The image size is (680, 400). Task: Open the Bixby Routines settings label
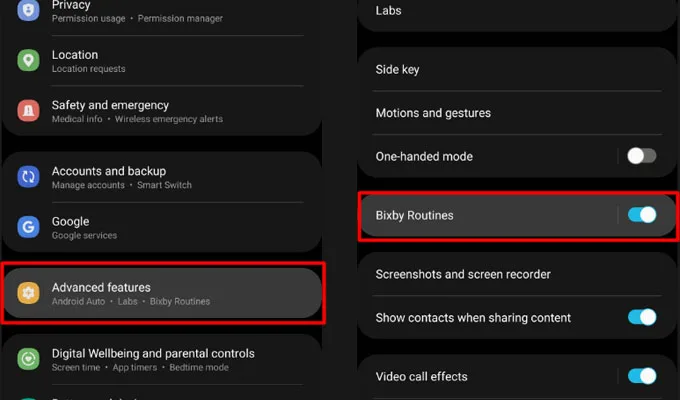point(414,215)
